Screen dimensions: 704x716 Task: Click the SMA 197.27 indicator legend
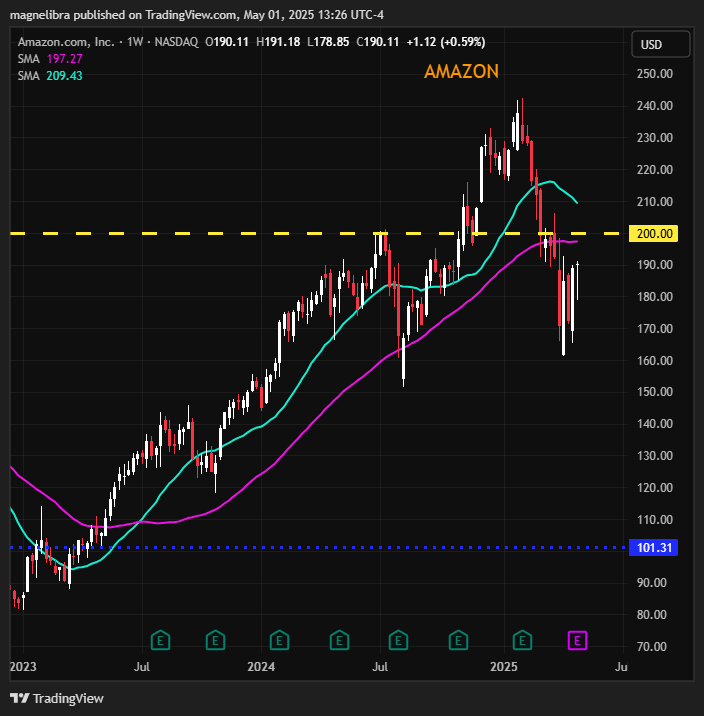click(50, 59)
